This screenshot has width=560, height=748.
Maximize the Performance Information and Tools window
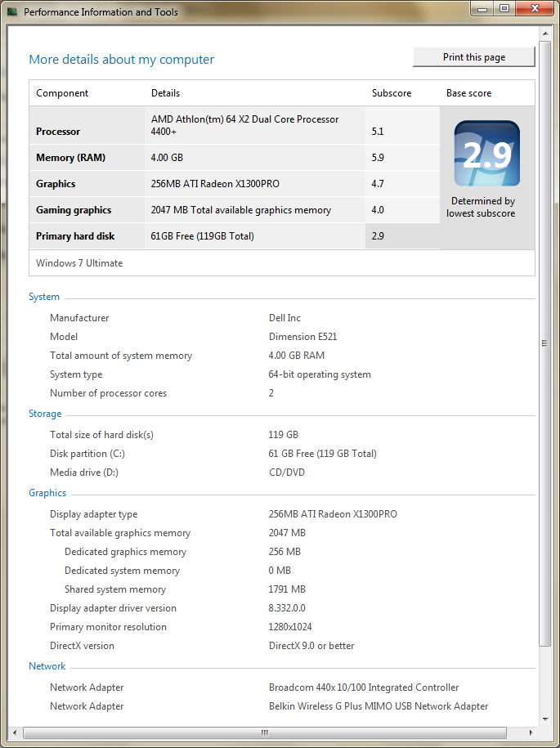pos(504,9)
